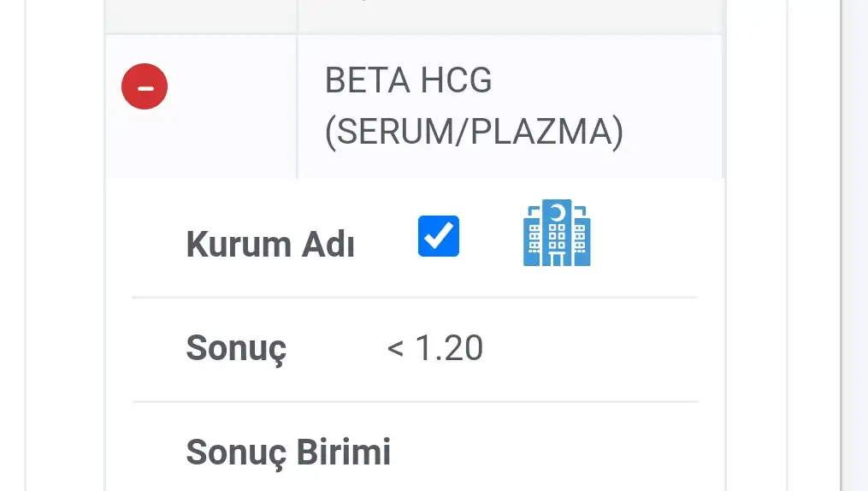This screenshot has height=491, width=868.
Task: Click the gray header cell above BETA HCG
Action: tap(510, 15)
